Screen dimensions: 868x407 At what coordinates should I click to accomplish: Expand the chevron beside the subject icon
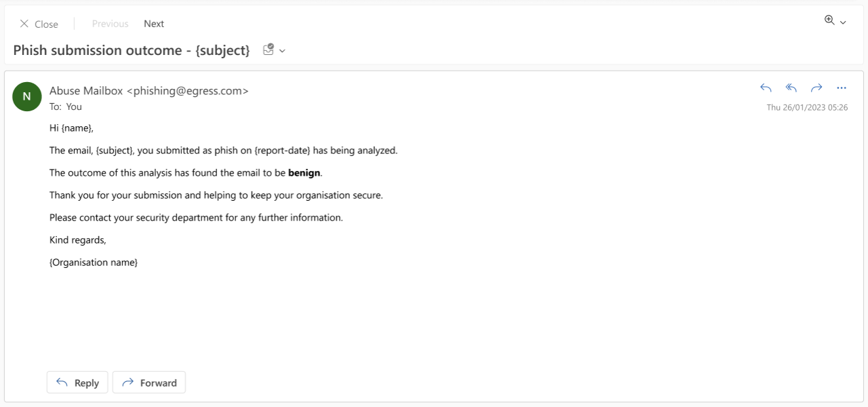(282, 50)
